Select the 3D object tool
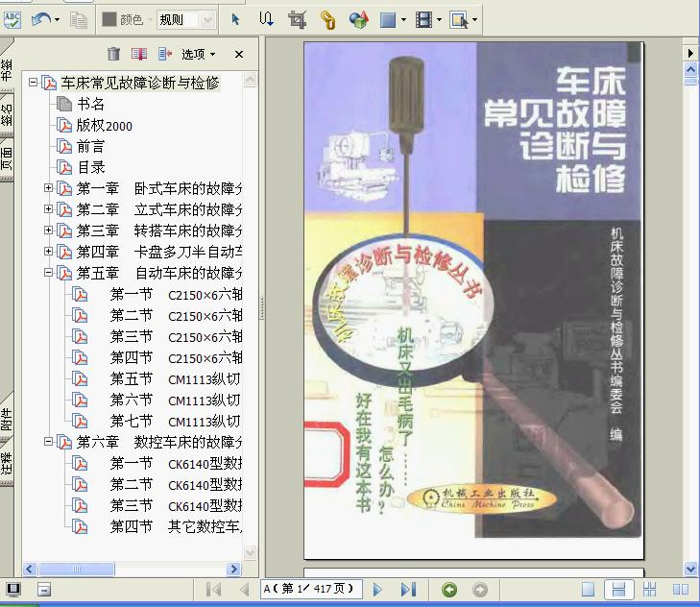 358,19
